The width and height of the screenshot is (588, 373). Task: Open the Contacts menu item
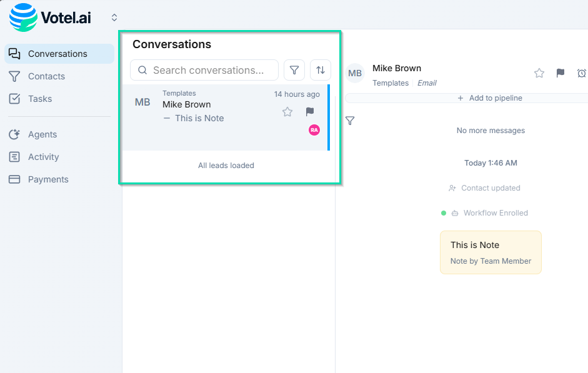click(46, 76)
